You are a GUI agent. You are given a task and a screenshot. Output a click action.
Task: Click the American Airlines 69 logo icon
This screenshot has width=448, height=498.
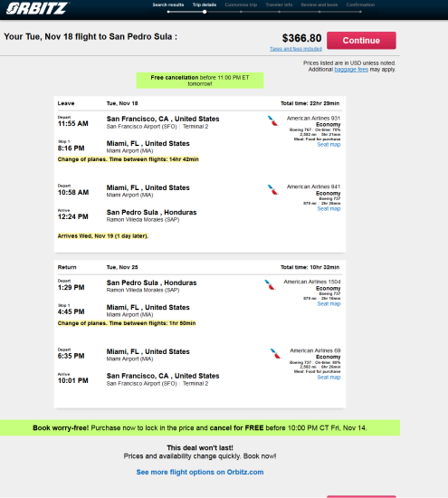[x=276, y=353]
